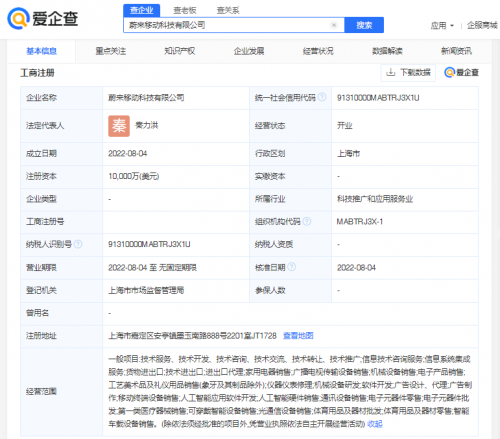
Task: Click the 工商注册 section heading
Action: click(x=37, y=73)
